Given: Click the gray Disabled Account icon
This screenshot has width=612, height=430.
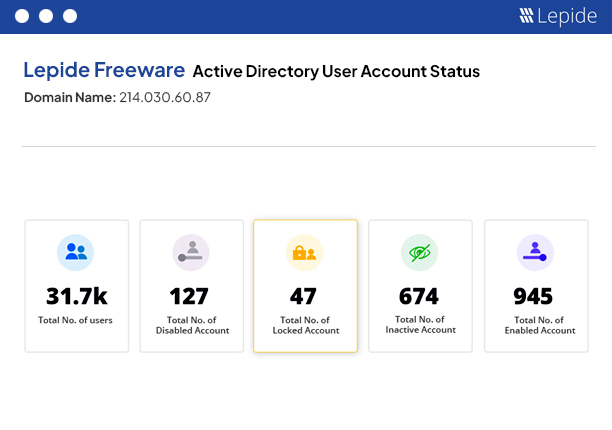Looking at the screenshot, I should (191, 252).
